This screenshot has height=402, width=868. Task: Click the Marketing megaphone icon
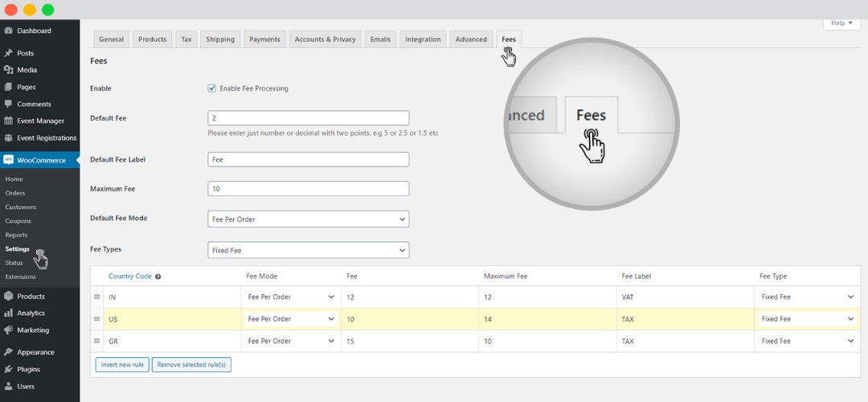[x=8, y=330]
